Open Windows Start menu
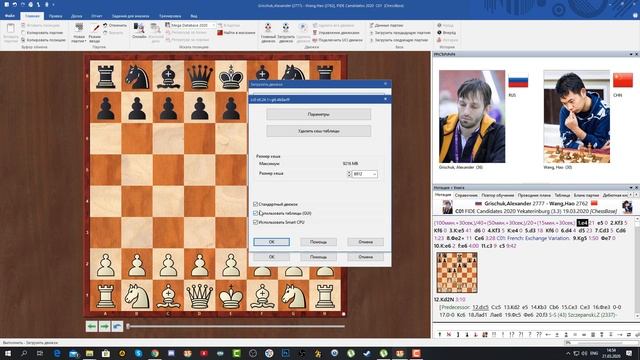640x360 pixels. pos(7,353)
